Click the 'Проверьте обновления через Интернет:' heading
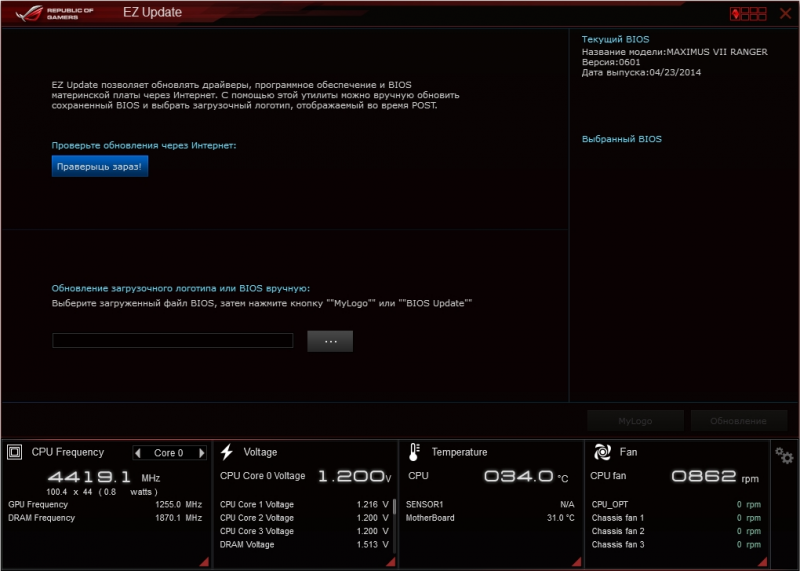The image size is (800, 571). click(144, 145)
